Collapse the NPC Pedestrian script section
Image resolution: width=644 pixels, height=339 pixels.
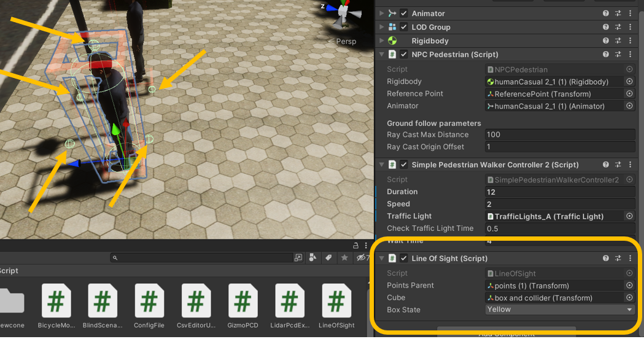tap(381, 55)
